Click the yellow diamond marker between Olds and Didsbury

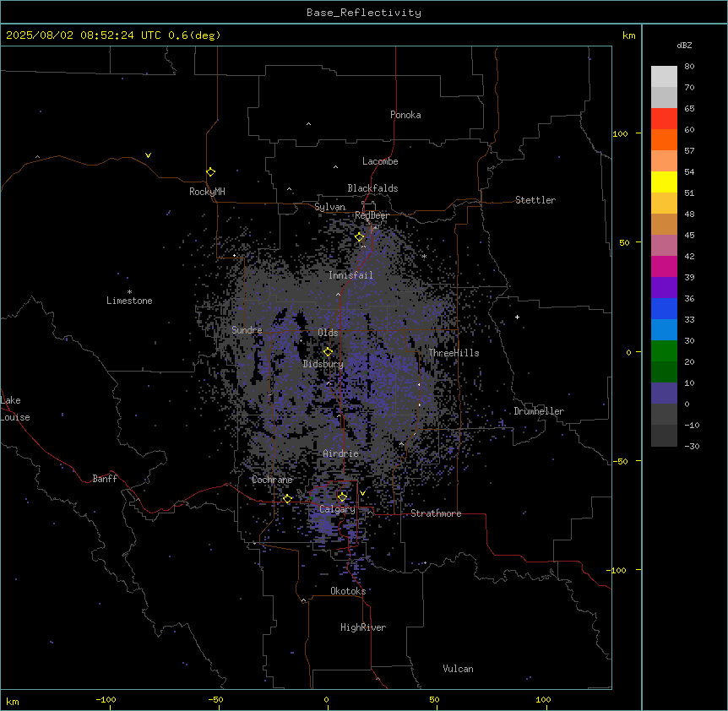pyautogui.click(x=329, y=352)
